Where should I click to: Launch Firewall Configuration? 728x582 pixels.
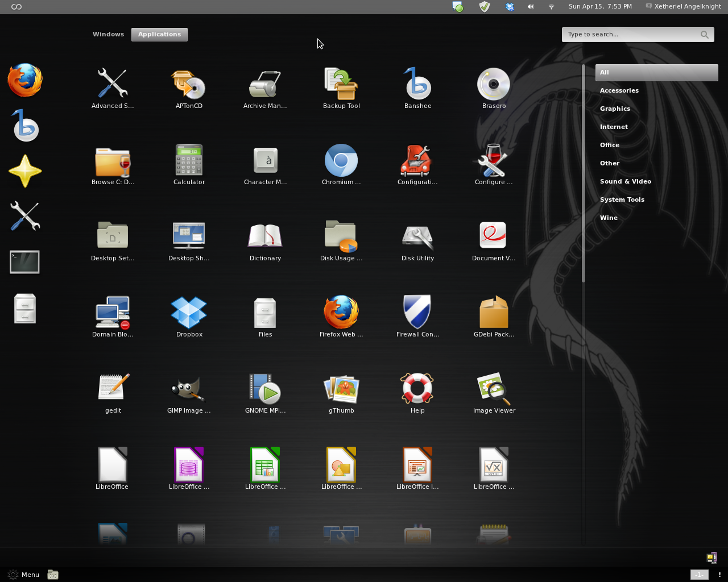point(417,311)
